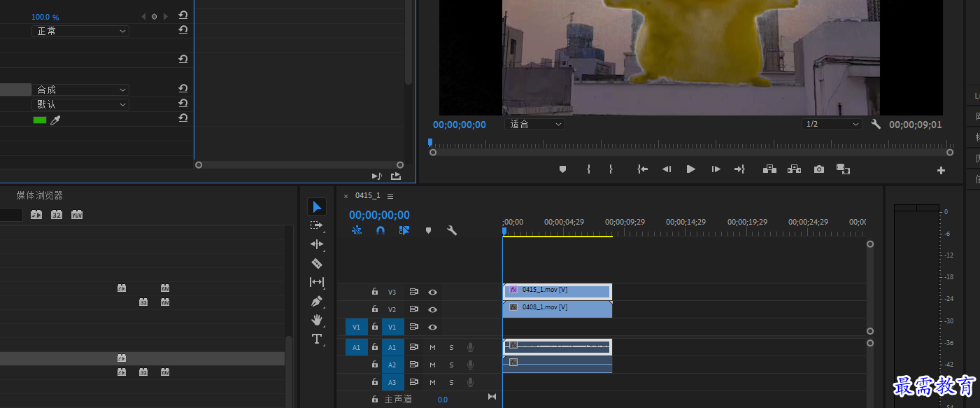Click the Lift button

(x=769, y=169)
